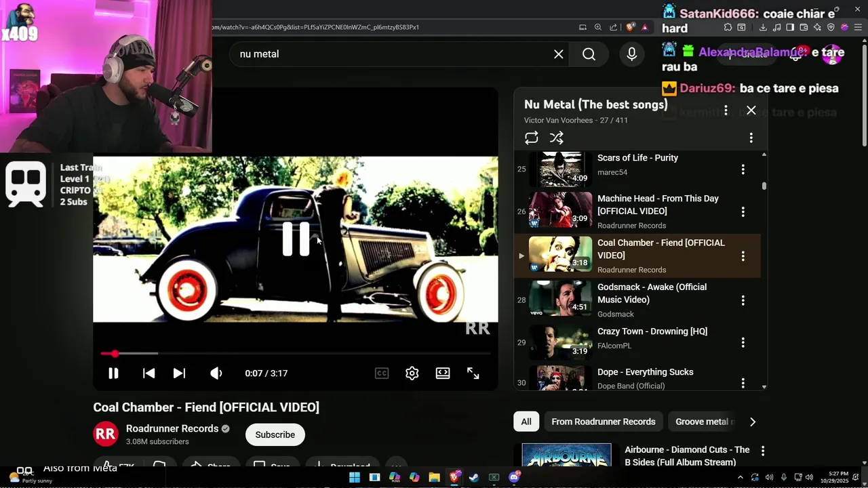Open media control music note icon

pyautogui.click(x=776, y=27)
